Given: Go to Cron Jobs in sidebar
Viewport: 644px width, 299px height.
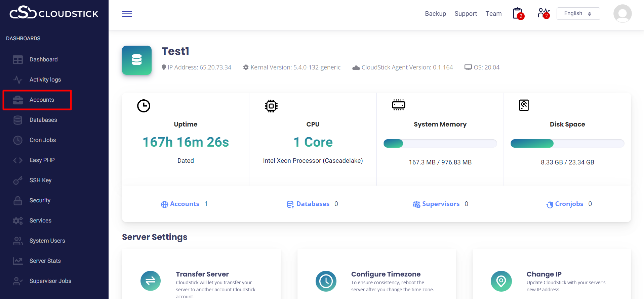Looking at the screenshot, I should pos(43,140).
